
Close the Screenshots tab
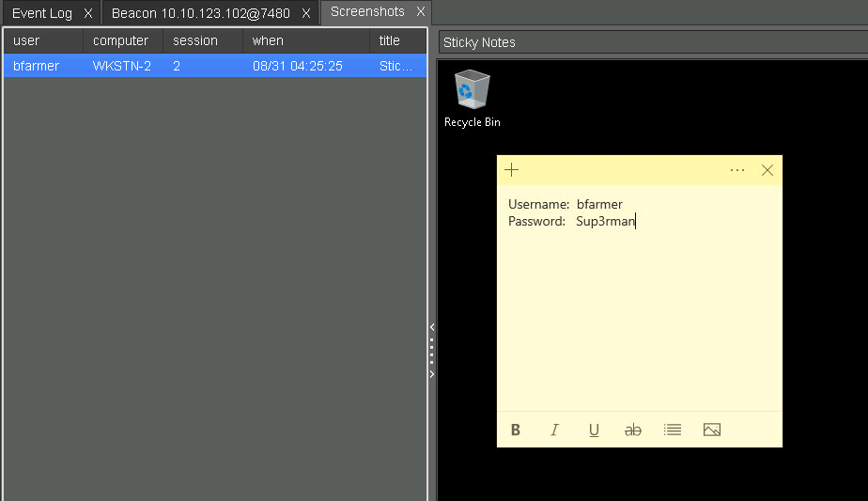click(421, 12)
